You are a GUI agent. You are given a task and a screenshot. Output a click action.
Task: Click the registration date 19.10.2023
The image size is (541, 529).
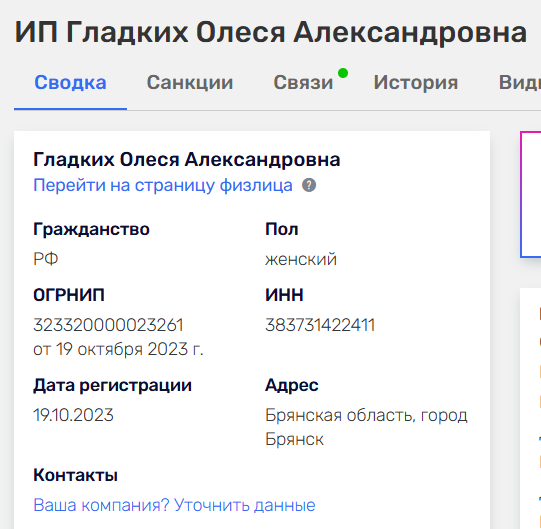coord(73,415)
